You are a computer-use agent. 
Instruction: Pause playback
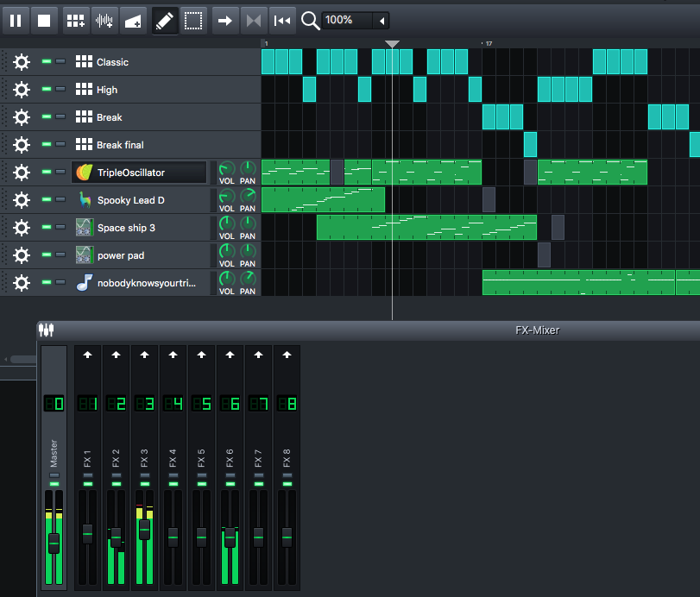click(x=16, y=20)
